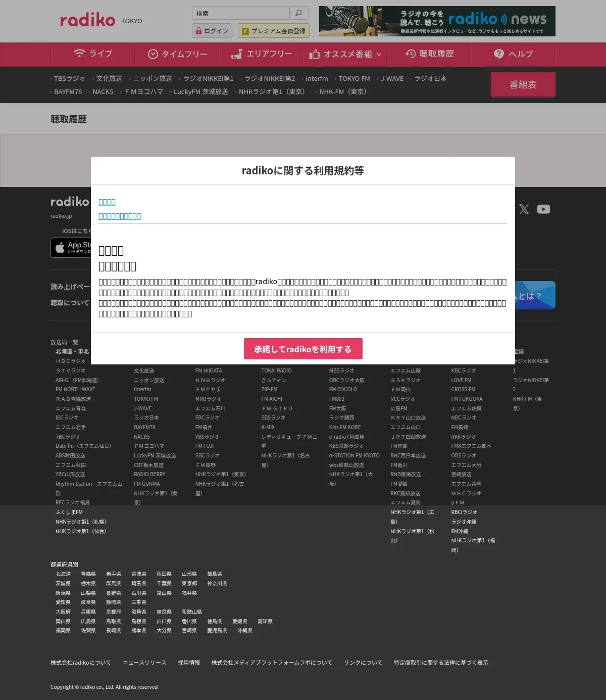Open the タイムフリー tab
The height and width of the screenshot is (700, 606).
(177, 54)
